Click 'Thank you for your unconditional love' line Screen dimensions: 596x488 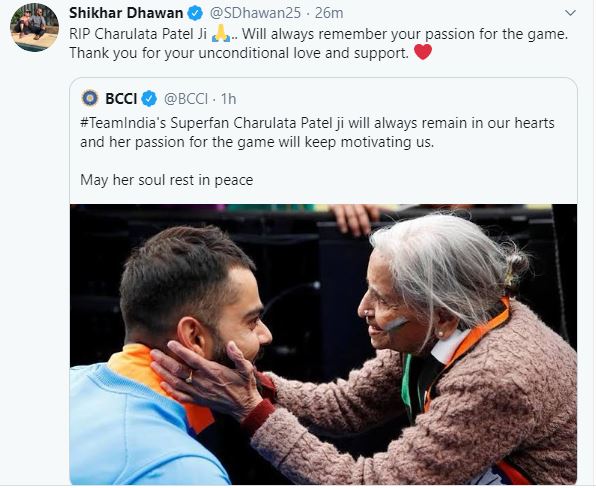pyautogui.click(x=239, y=53)
